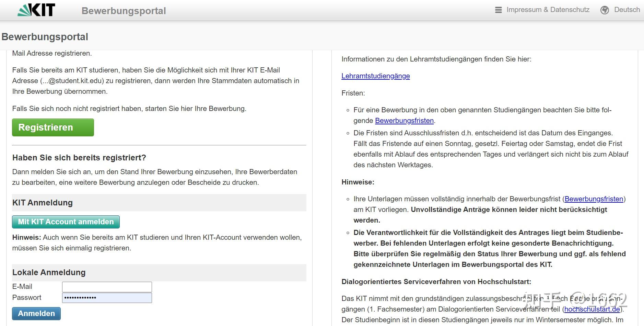Click the green Registrieren button
Viewport: 644px width, 326px height.
pos(53,127)
